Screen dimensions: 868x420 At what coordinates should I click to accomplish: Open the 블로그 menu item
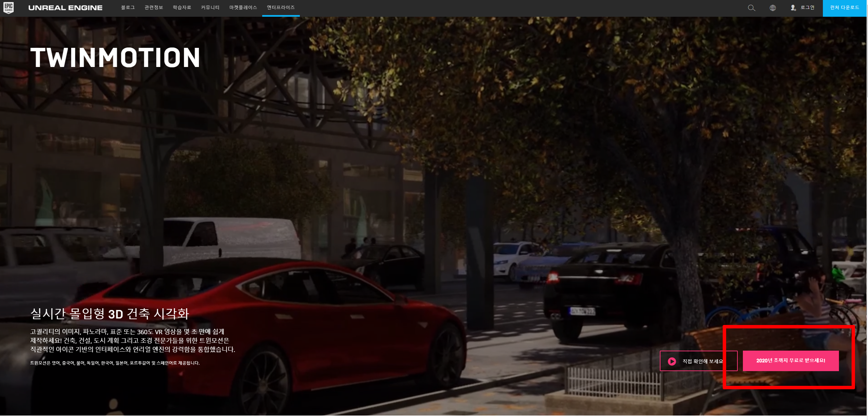click(128, 8)
